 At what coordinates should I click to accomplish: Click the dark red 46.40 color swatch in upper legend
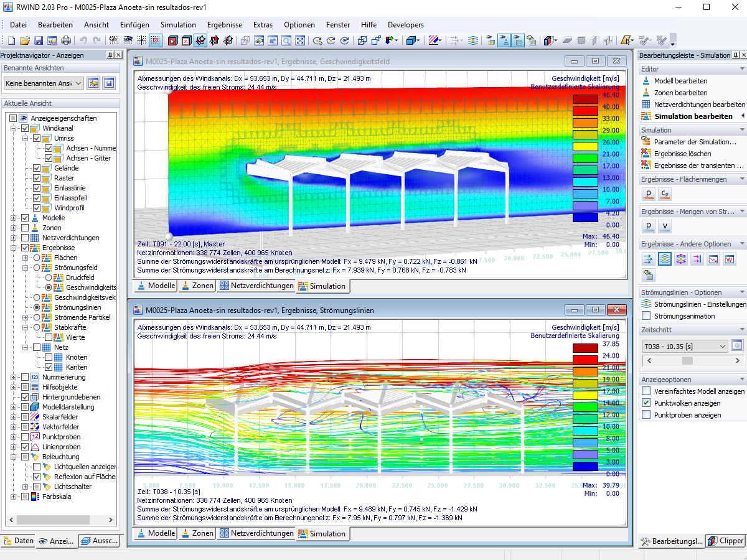[585, 100]
